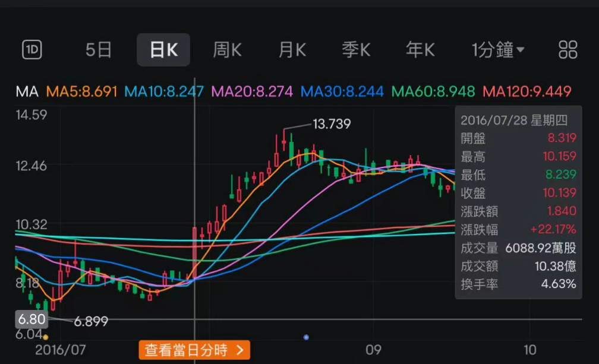Click the MA indicator label
This screenshot has width=599, height=364.
27,91
